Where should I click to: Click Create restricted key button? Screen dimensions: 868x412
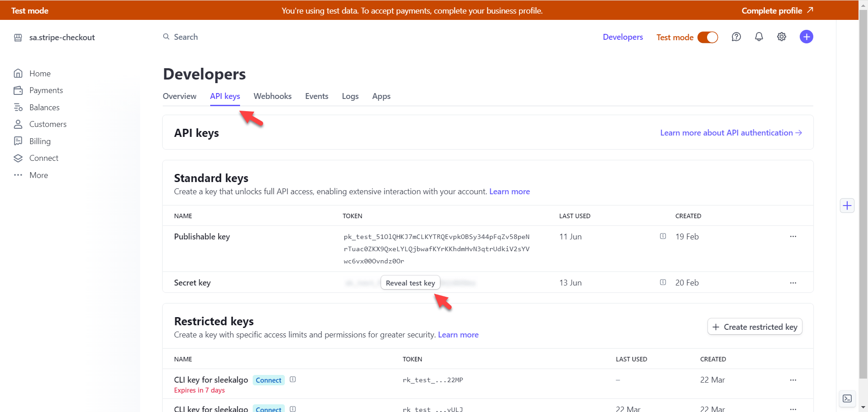(755, 327)
